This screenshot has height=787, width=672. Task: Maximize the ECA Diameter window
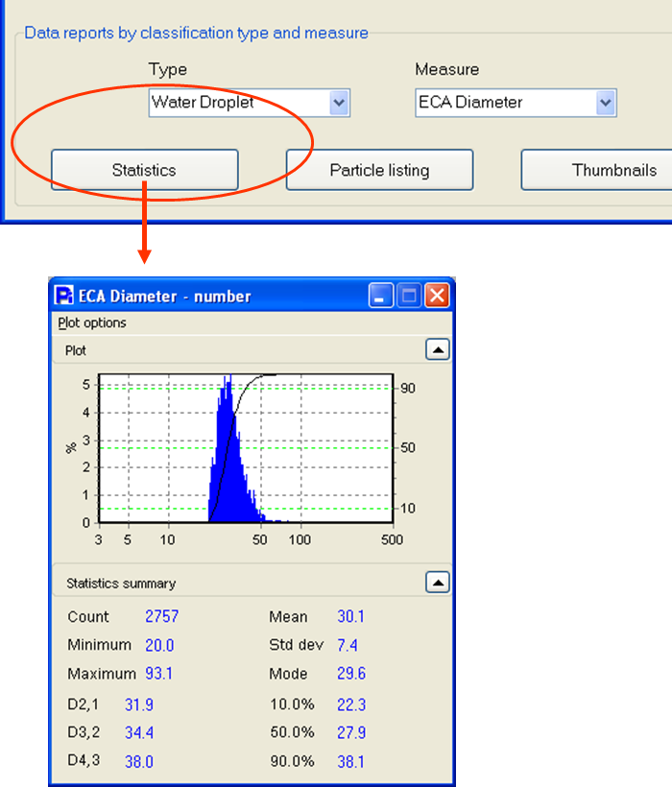click(410, 296)
